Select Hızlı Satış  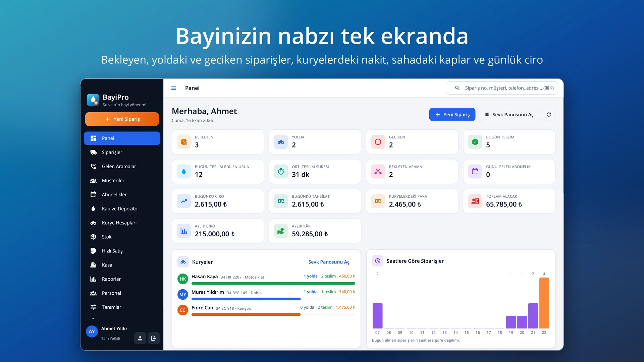click(122, 251)
